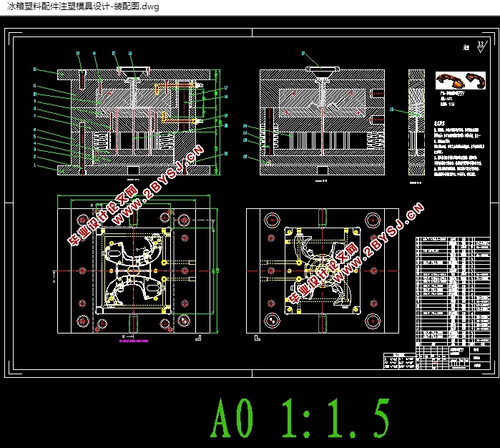The height and width of the screenshot is (448, 500).
Task: Click the corner bracket mark under left plan view
Action: [x=198, y=338]
